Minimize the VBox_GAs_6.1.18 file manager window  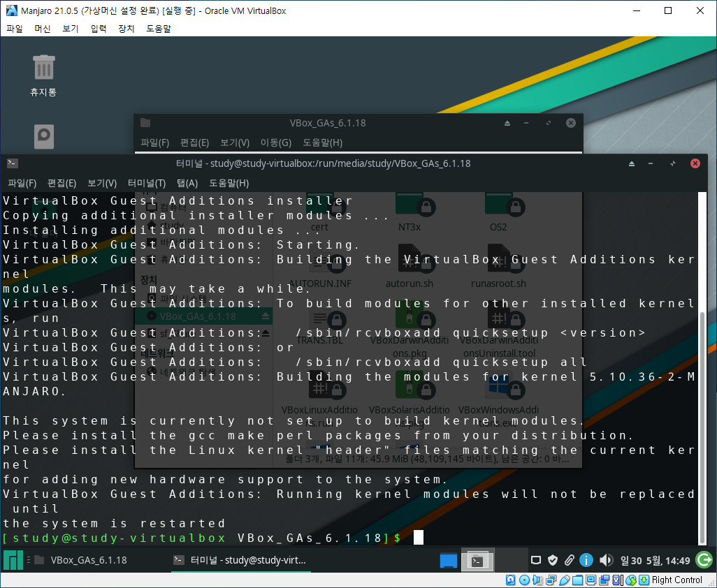click(526, 123)
